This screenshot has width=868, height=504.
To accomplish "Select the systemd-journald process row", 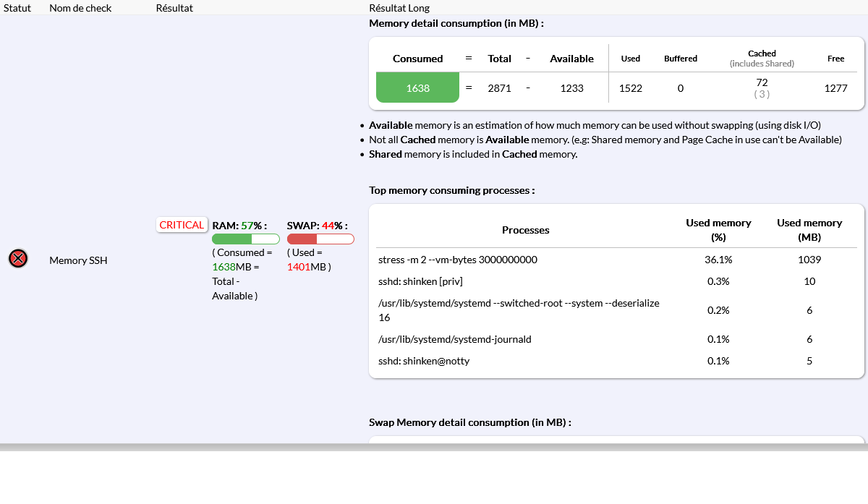I will click(x=454, y=339).
